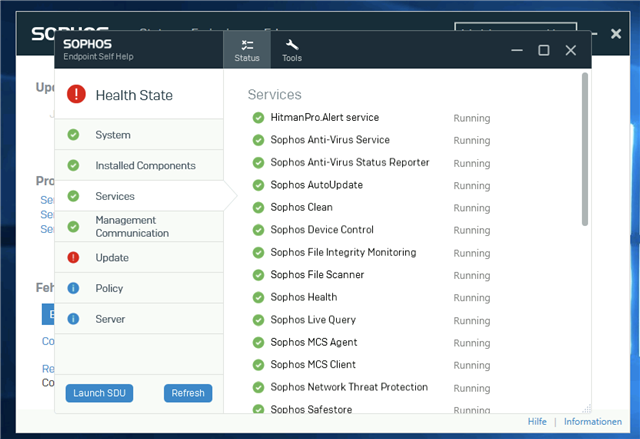
Task: Click the Hilfe link in background window
Action: coord(537,421)
